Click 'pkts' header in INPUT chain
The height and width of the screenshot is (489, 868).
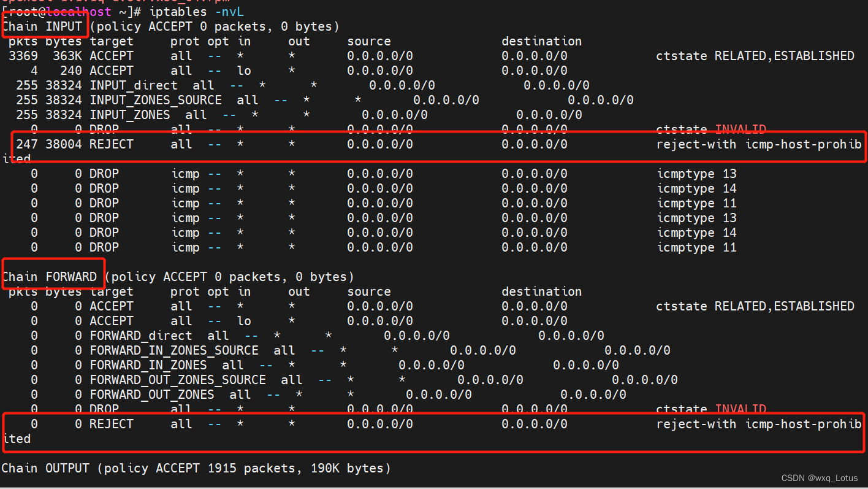tap(23, 41)
